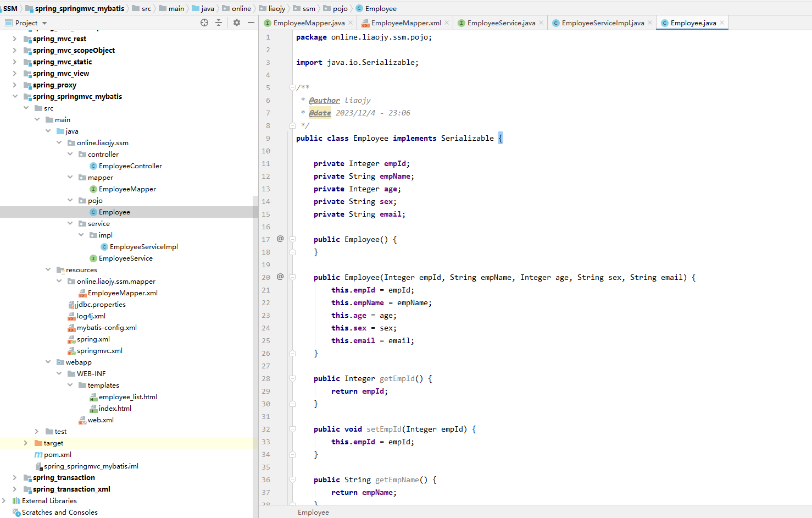Expand the spring_mvc_scopeObject module
812x518 pixels.
(x=15, y=50)
